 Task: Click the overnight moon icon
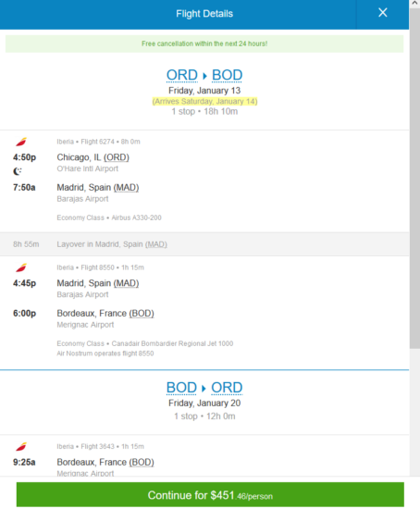point(18,171)
